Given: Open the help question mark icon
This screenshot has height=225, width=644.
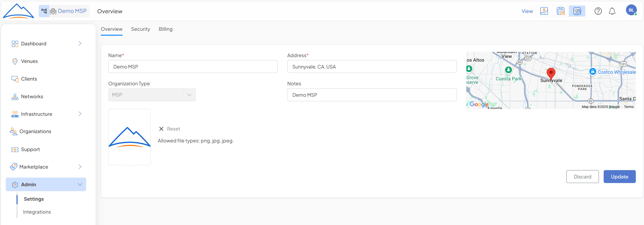Looking at the screenshot, I should point(598,11).
